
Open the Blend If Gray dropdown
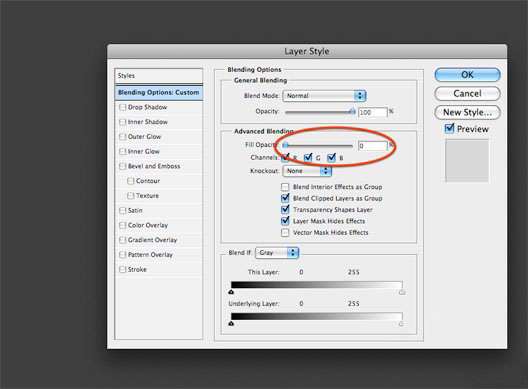pyautogui.click(x=277, y=253)
